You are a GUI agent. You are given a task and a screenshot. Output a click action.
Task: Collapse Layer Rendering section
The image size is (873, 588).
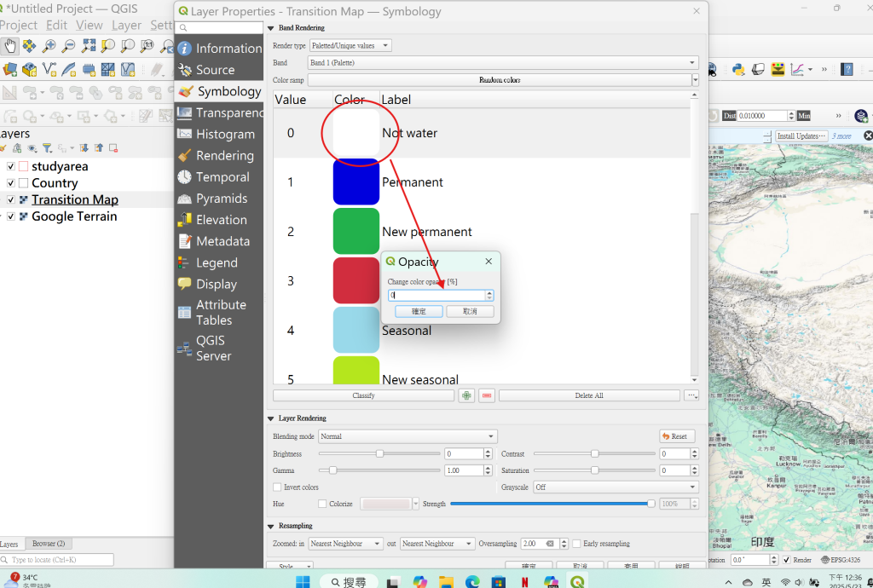coord(271,418)
